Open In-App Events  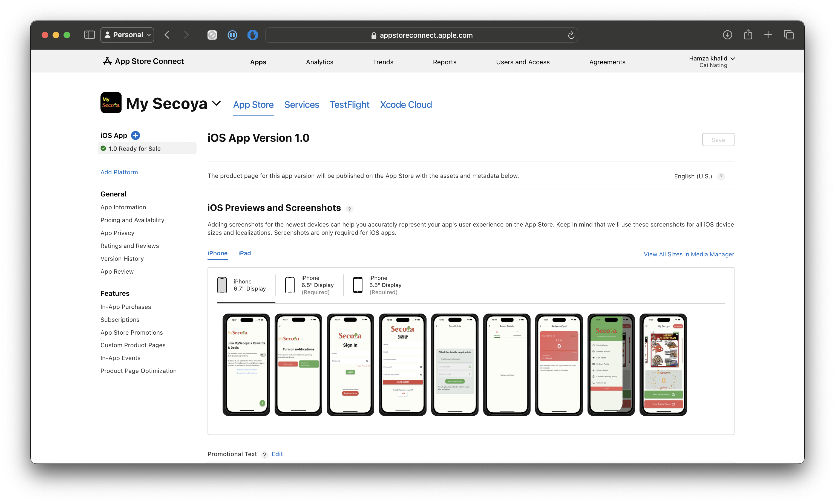[x=120, y=358]
